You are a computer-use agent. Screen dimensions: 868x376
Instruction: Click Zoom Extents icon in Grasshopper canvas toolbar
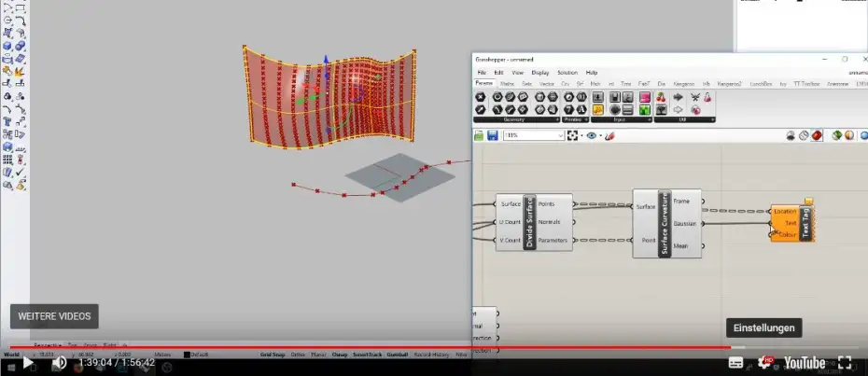pos(572,135)
